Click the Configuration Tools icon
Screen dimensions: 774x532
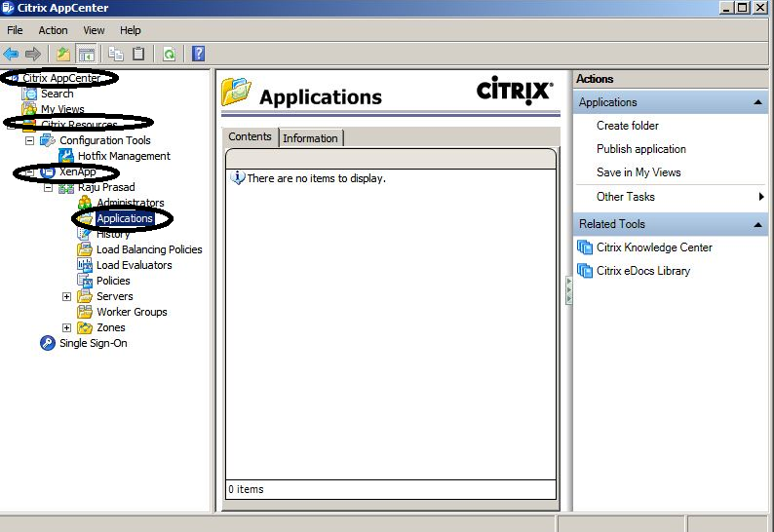pos(48,140)
